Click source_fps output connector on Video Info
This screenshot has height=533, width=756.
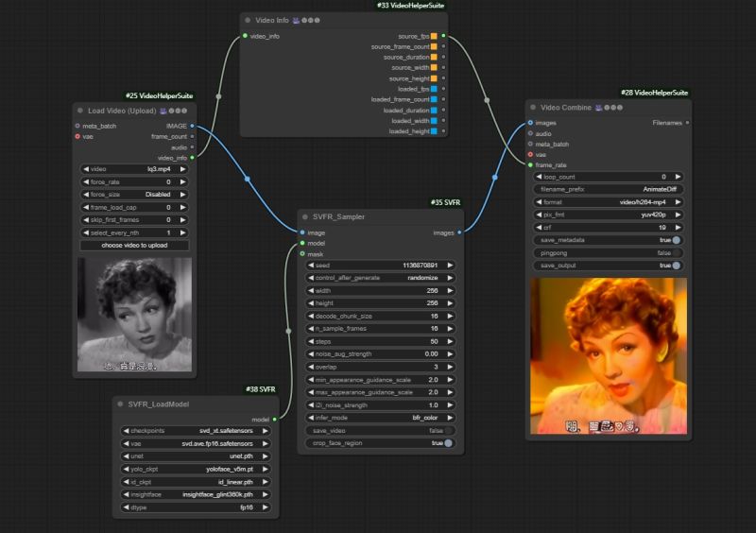(443, 36)
